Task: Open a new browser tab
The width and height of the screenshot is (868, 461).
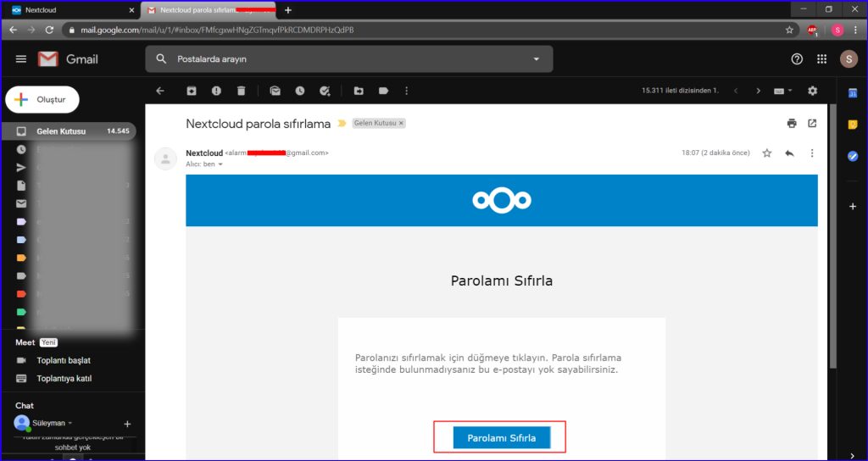Action: coord(288,10)
